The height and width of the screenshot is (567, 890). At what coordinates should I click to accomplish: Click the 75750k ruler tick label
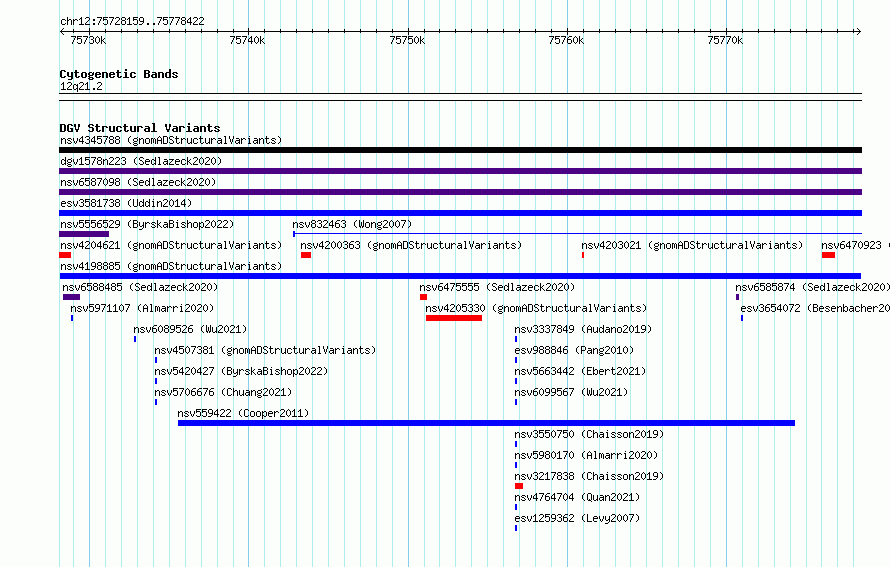pos(407,40)
